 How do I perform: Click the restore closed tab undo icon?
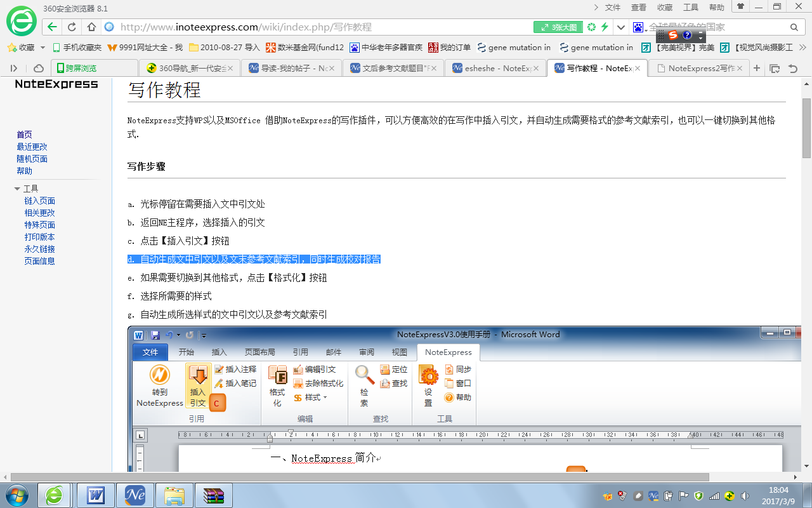coord(793,68)
